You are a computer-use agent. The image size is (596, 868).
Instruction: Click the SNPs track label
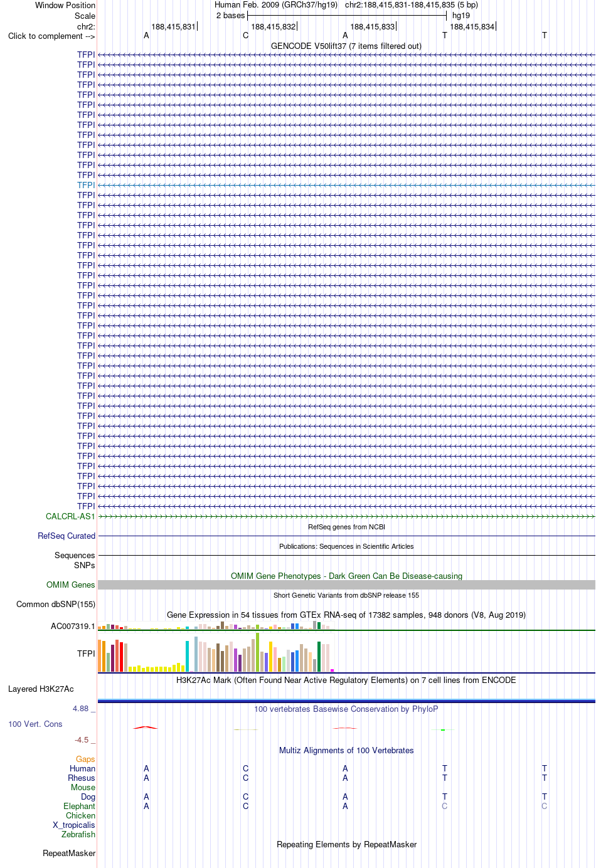pos(84,565)
